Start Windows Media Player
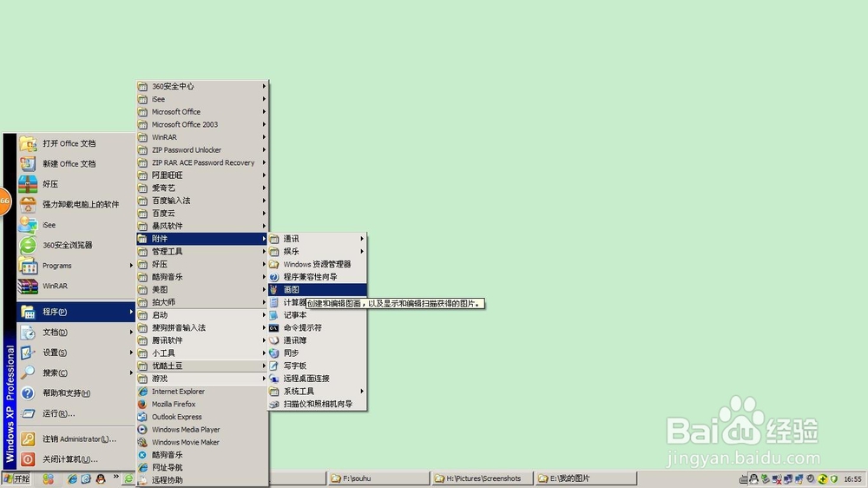This screenshot has height=488, width=868. (202, 430)
